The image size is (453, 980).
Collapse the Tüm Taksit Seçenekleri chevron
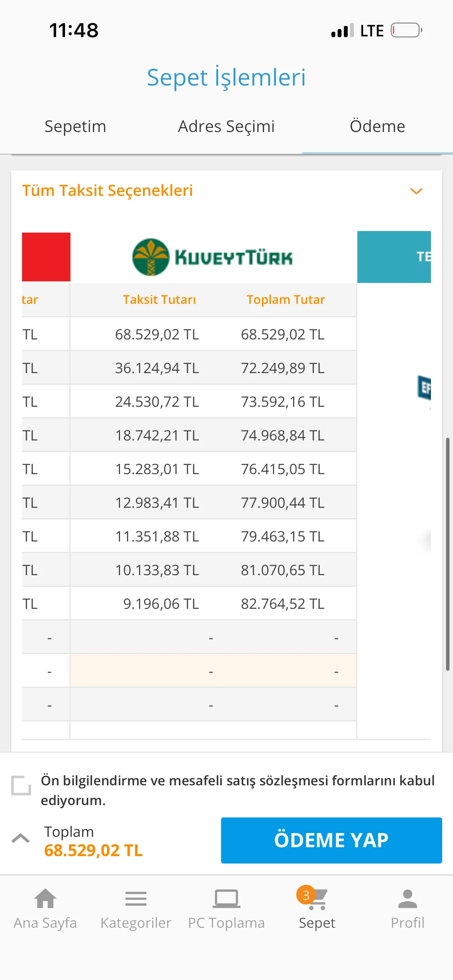pos(416,191)
